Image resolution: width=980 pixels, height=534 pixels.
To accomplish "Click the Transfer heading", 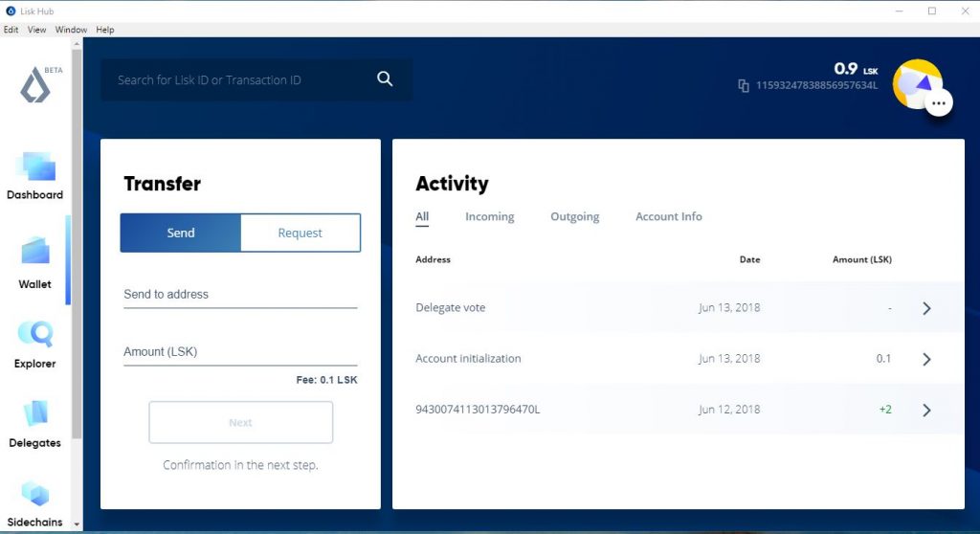I will (x=163, y=184).
